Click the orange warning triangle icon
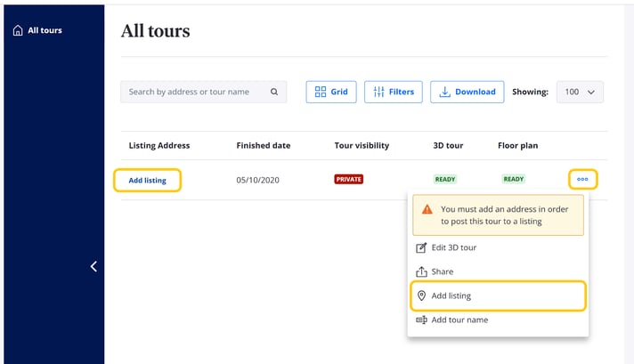The image size is (634, 364). tap(427, 209)
